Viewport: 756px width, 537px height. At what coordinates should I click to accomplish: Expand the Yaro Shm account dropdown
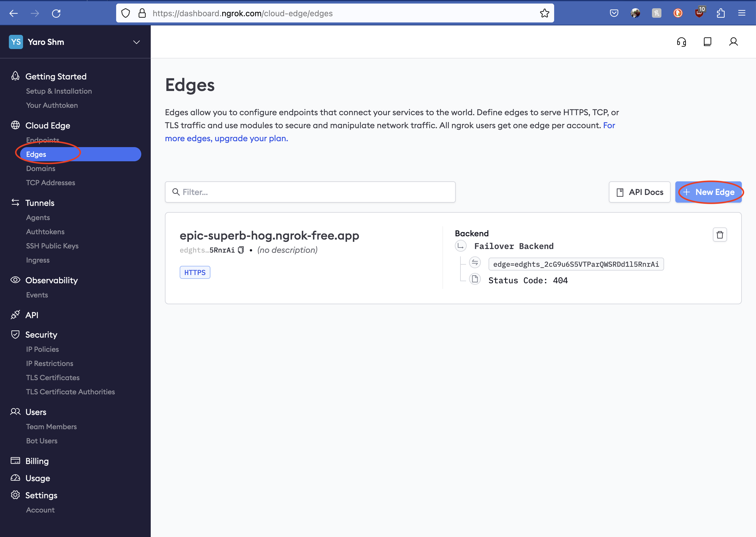pos(136,42)
